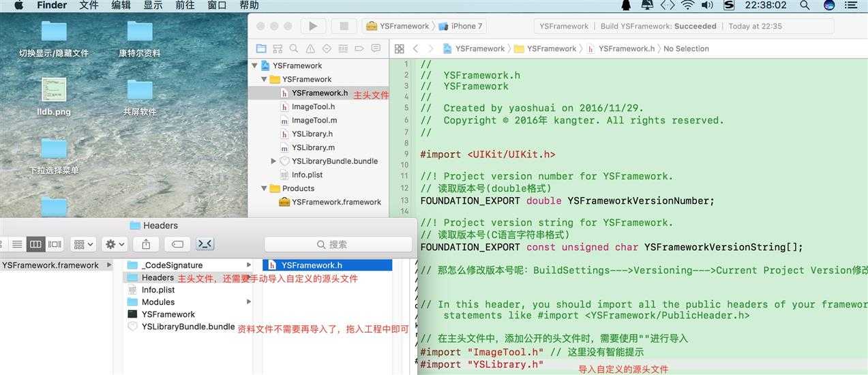868x375 pixels.
Task: Open the 显示 menu
Action: click(153, 5)
